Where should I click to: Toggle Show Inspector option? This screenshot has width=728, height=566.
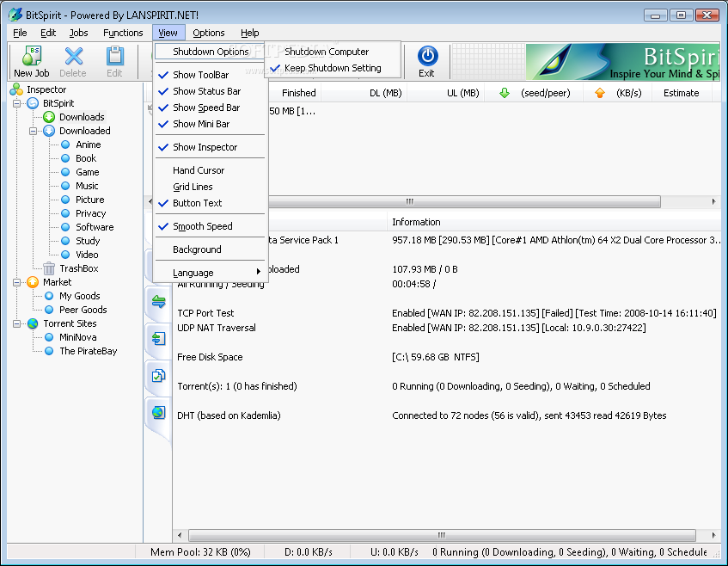[211, 147]
